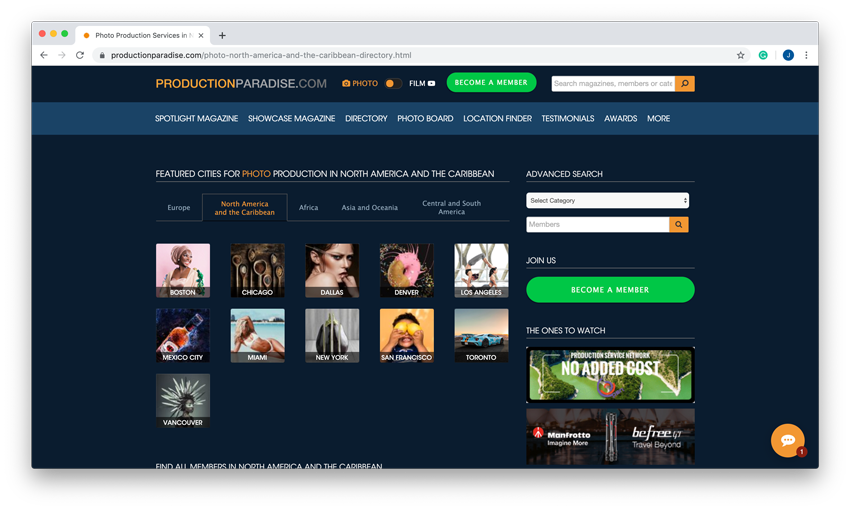850x510 pixels.
Task: Go to the Directory page
Action: pos(366,119)
